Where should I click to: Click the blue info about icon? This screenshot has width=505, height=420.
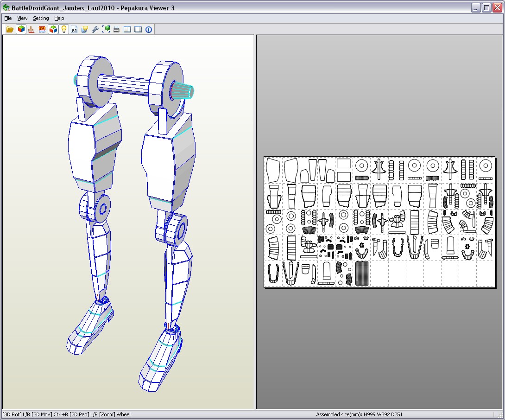[149, 29]
